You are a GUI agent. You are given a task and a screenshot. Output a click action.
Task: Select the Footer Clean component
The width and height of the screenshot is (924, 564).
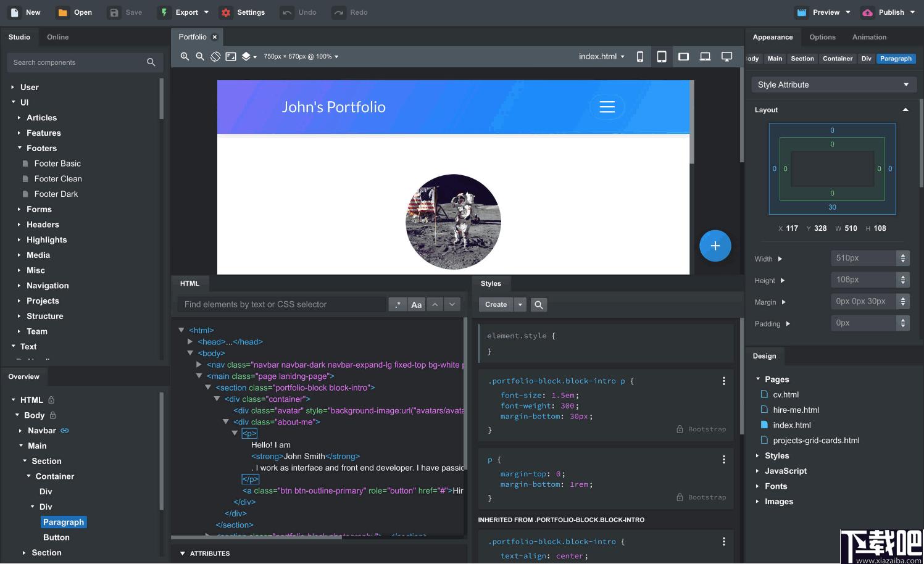pos(58,179)
